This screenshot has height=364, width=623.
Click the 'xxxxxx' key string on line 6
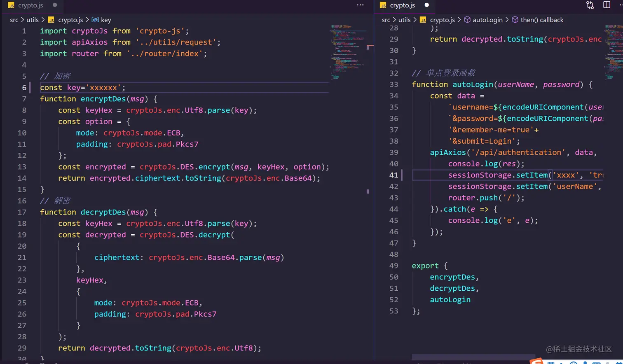103,87
